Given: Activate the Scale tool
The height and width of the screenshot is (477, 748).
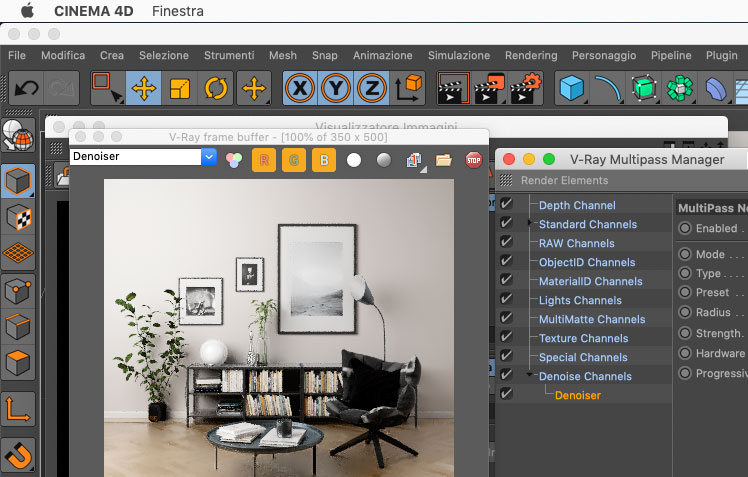Looking at the screenshot, I should pos(180,88).
